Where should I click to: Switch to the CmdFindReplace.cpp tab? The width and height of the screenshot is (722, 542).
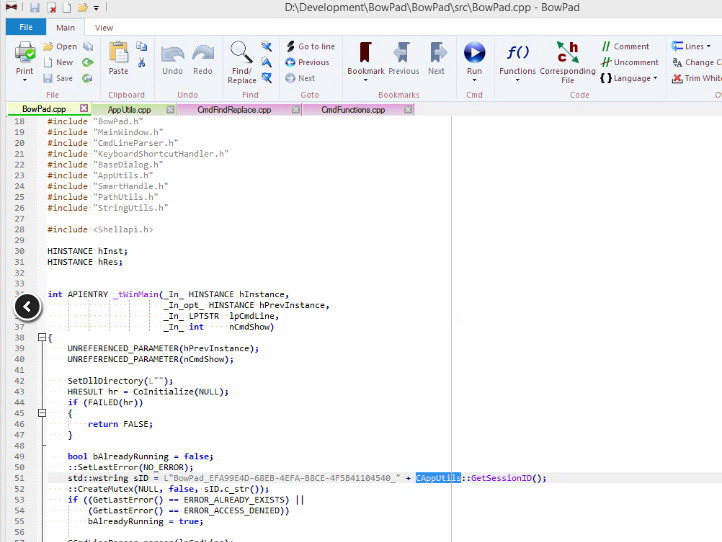tap(233, 110)
